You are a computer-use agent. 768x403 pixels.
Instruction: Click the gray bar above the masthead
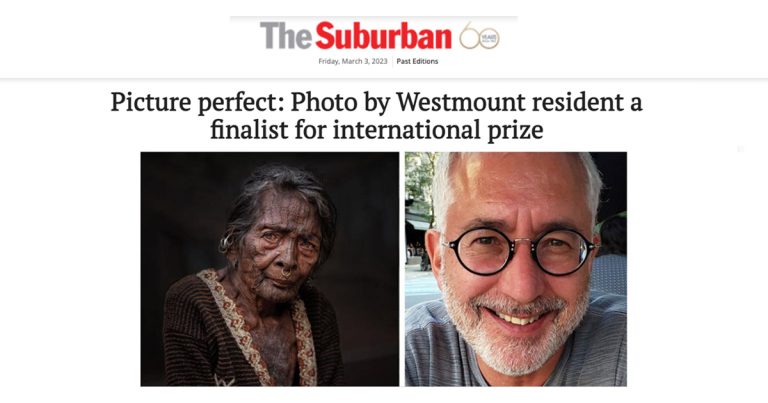[x=374, y=18]
